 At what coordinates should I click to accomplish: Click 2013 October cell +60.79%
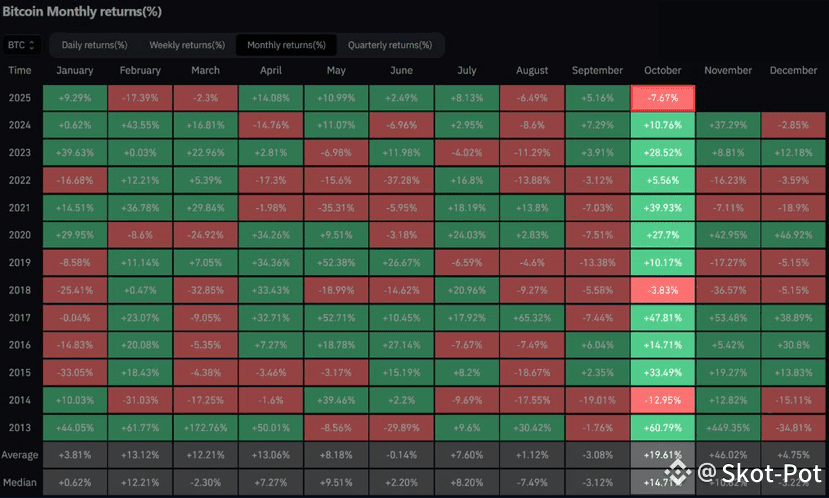tap(662, 428)
